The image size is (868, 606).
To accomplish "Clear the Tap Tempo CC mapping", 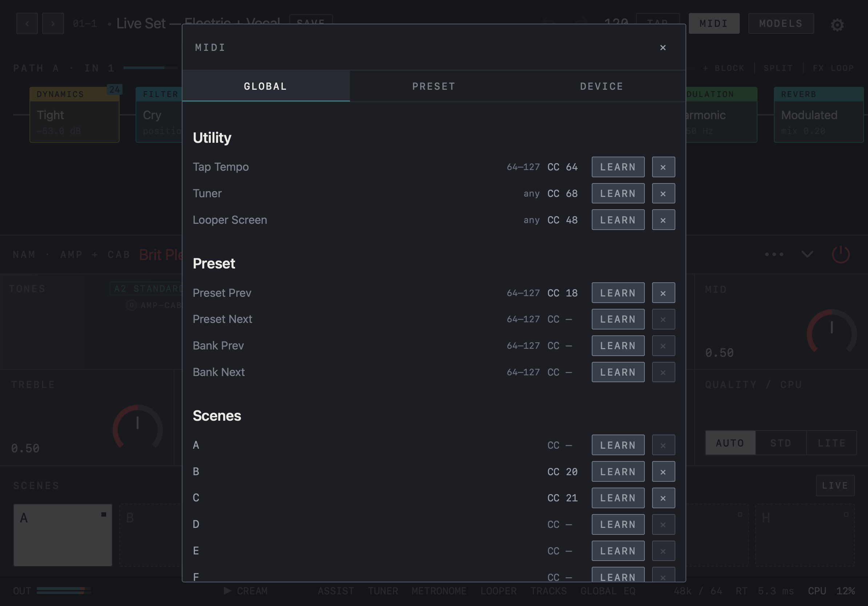I will pos(663,167).
